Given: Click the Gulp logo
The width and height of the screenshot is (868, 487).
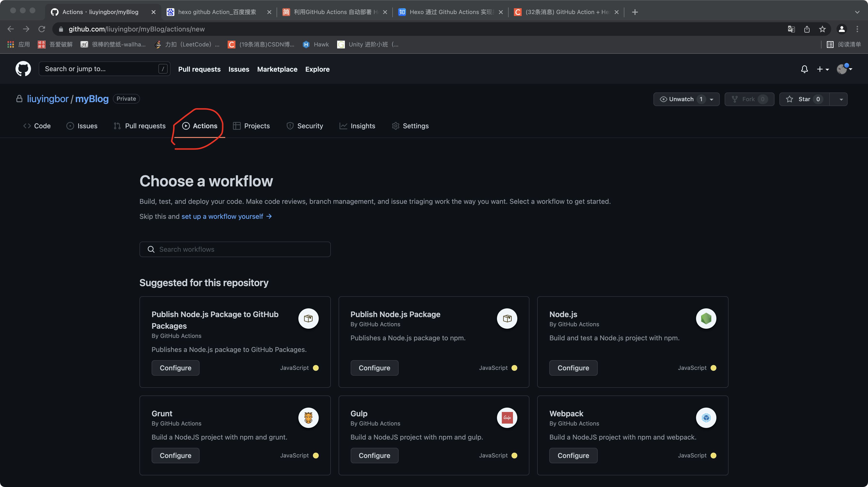Looking at the screenshot, I should tap(507, 418).
